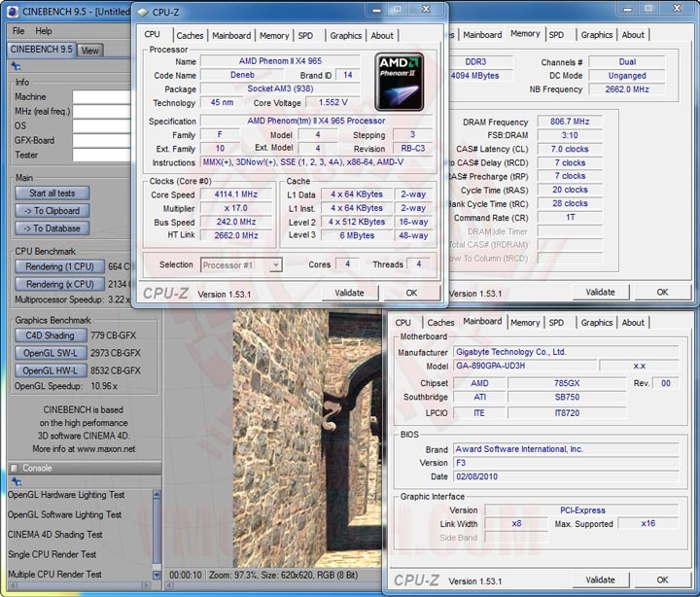Click the rendered stone wall image
This screenshot has width=700, height=597.
(x=306, y=439)
